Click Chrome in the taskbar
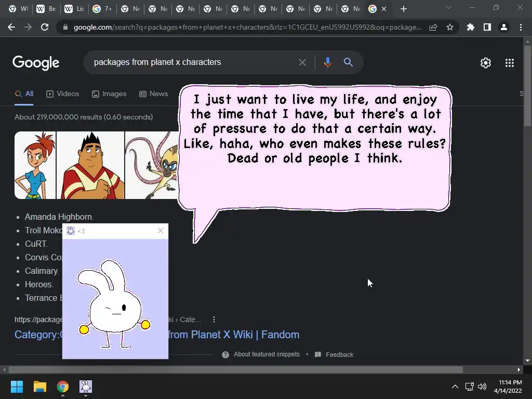 tap(63, 387)
